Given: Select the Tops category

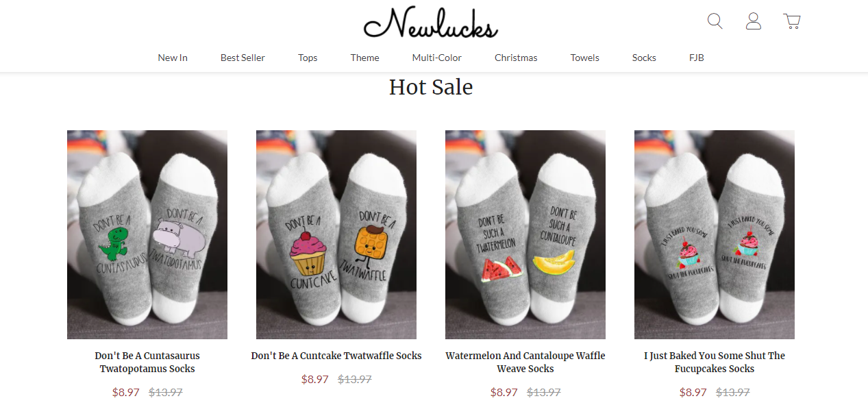Looking at the screenshot, I should click(x=308, y=58).
